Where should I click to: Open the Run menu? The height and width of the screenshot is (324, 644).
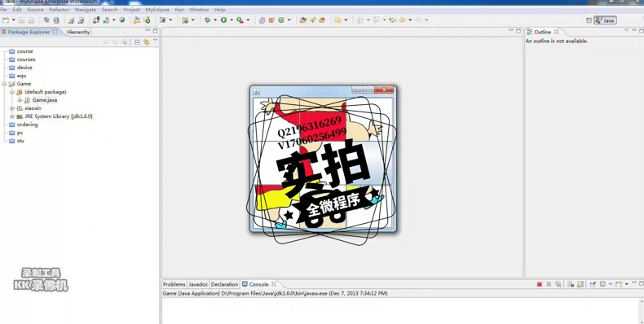click(x=179, y=10)
